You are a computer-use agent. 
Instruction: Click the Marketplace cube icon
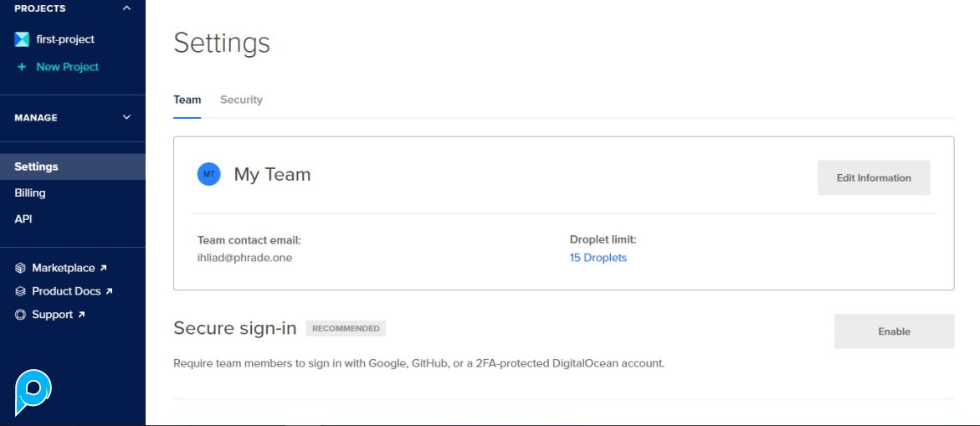point(21,269)
